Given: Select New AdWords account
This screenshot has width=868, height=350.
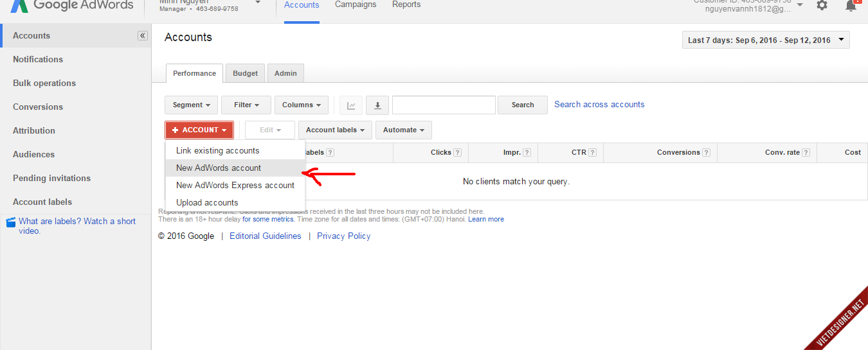Looking at the screenshot, I should click(x=235, y=168).
